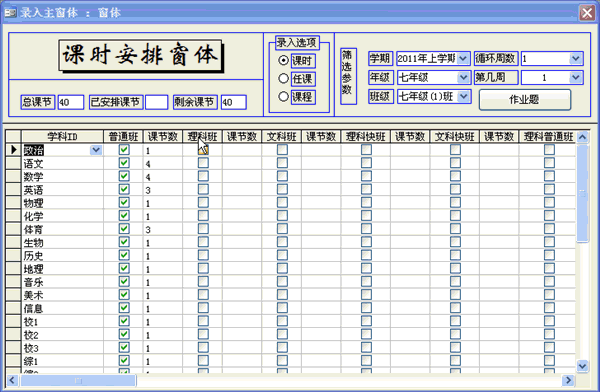The width and height of the screenshot is (600, 392).
Task: Open the 第几周 dropdown list
Action: pyautogui.click(x=575, y=78)
